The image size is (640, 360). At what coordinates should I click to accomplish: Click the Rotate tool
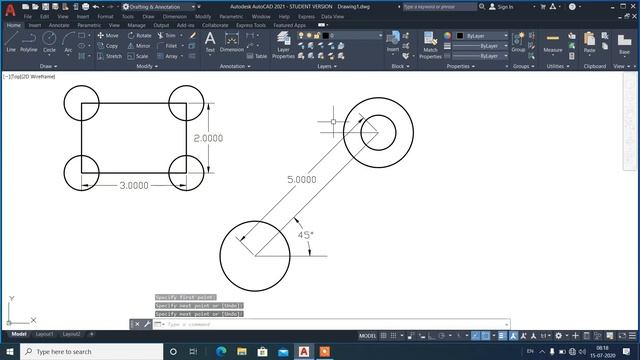139,36
